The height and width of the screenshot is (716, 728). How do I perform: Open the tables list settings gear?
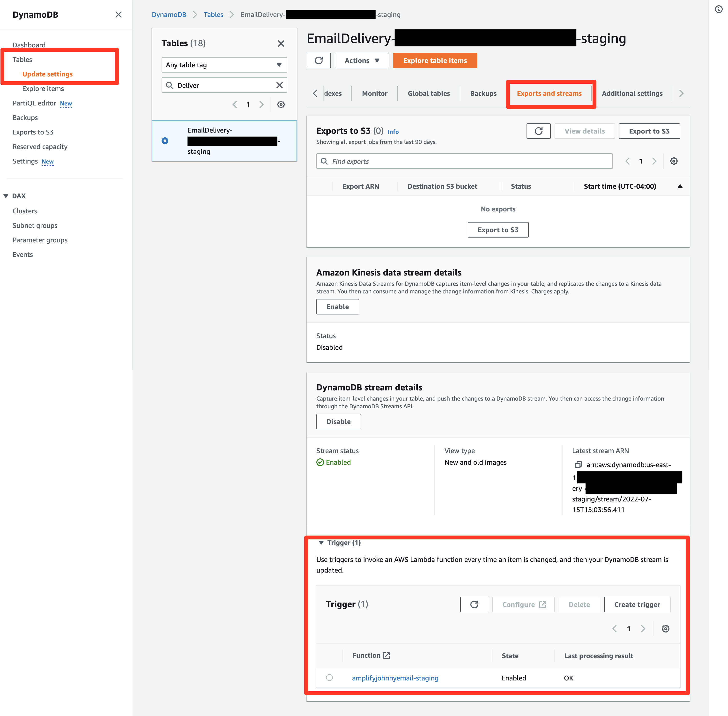pos(281,104)
